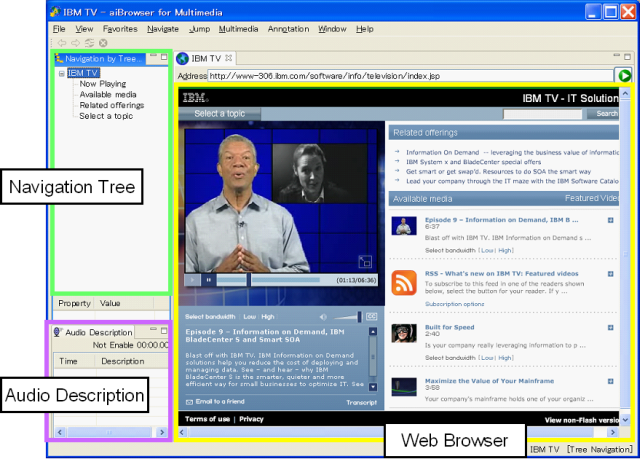Open the Window menu
The image size is (640, 459).
(332, 29)
